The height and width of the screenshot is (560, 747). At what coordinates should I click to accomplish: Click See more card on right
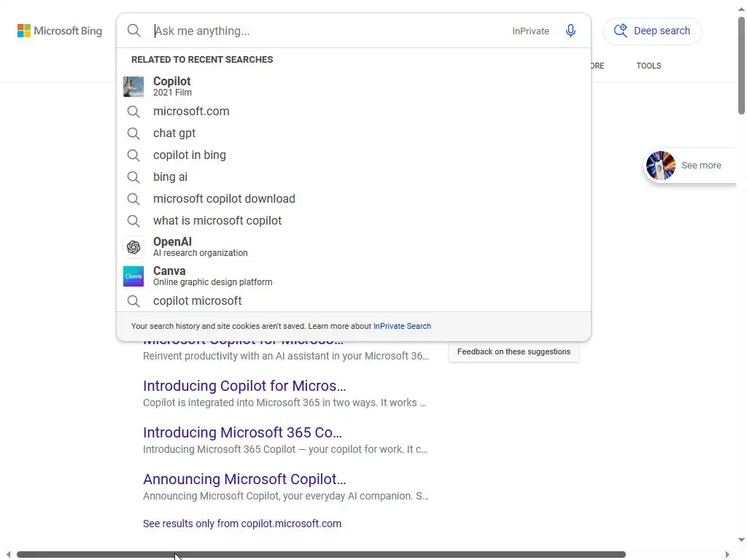[689, 166]
